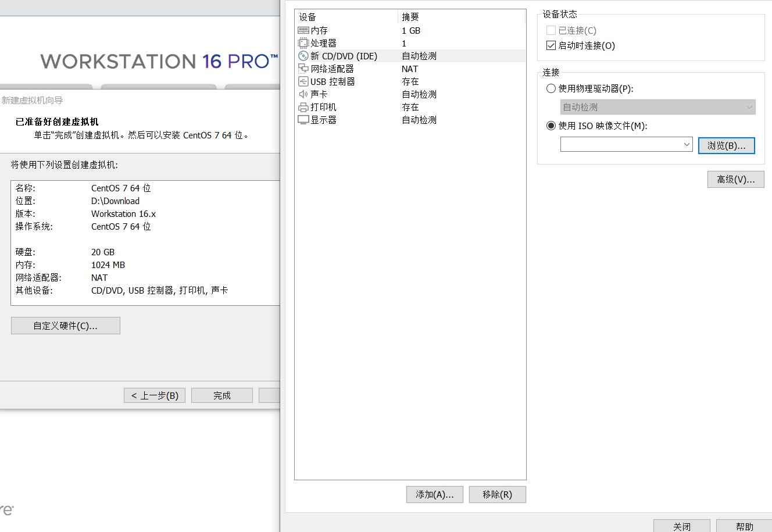Select 新 CD/DVD (IDE) row label
Screen dimensions: 772x532
[x=344, y=56]
